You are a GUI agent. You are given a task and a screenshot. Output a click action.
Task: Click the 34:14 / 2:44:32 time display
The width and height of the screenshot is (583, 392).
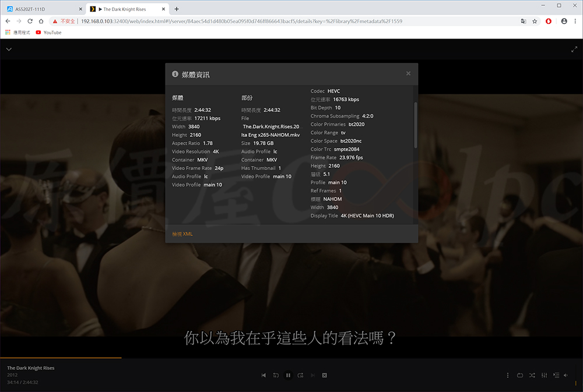(x=22, y=382)
